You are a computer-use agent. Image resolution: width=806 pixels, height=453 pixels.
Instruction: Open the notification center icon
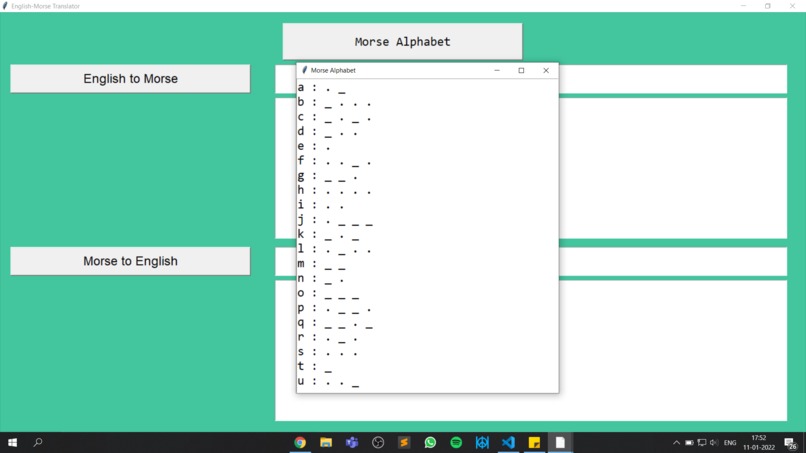click(791, 442)
